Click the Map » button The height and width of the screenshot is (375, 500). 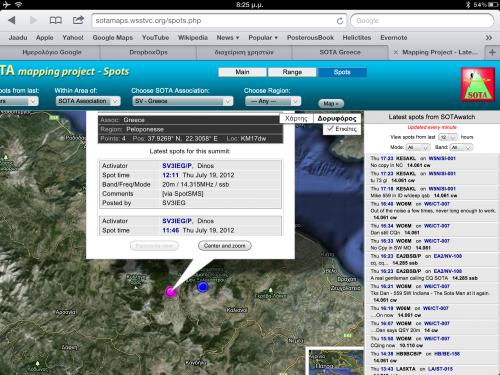(331, 104)
